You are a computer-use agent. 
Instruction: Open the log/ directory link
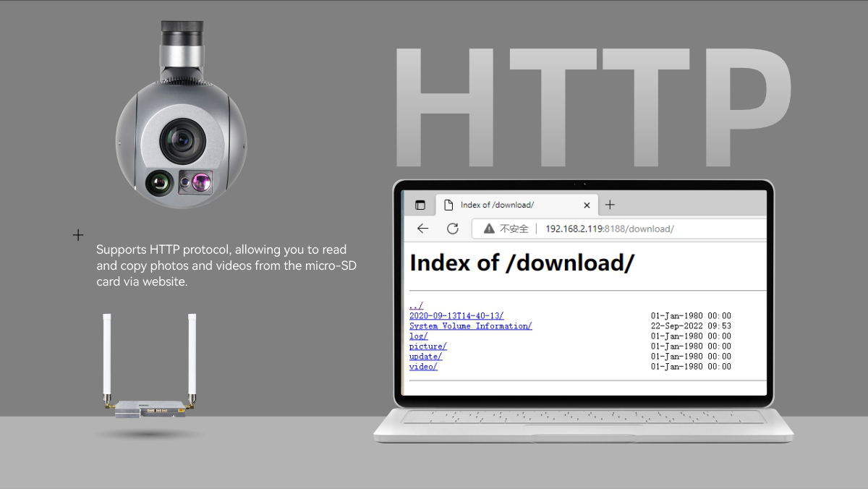tap(418, 336)
